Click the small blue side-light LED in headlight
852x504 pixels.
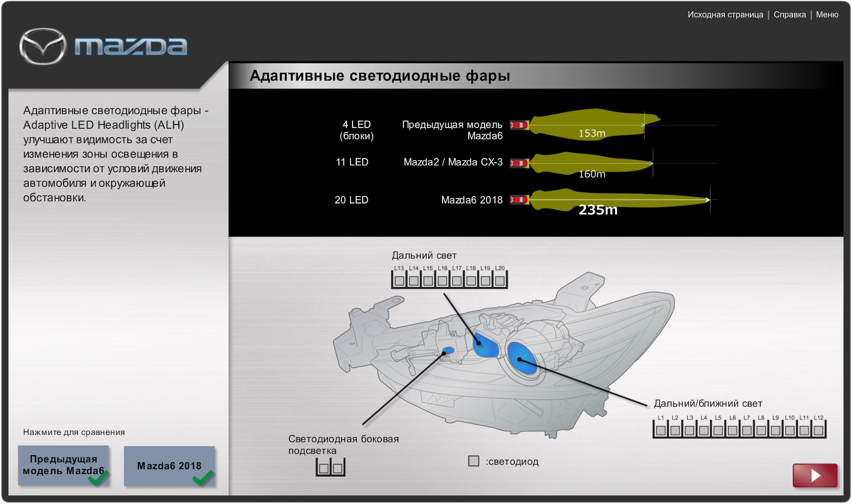[448, 351]
